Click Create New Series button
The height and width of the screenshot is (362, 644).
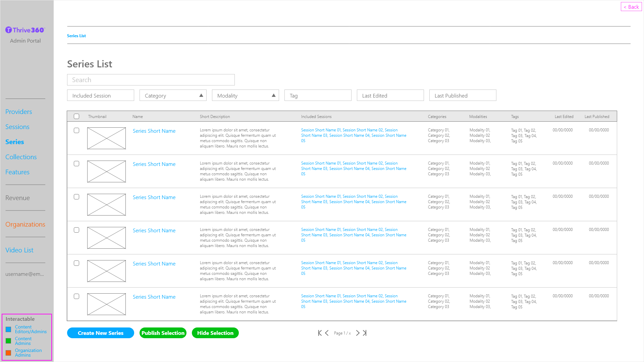pyautogui.click(x=100, y=333)
